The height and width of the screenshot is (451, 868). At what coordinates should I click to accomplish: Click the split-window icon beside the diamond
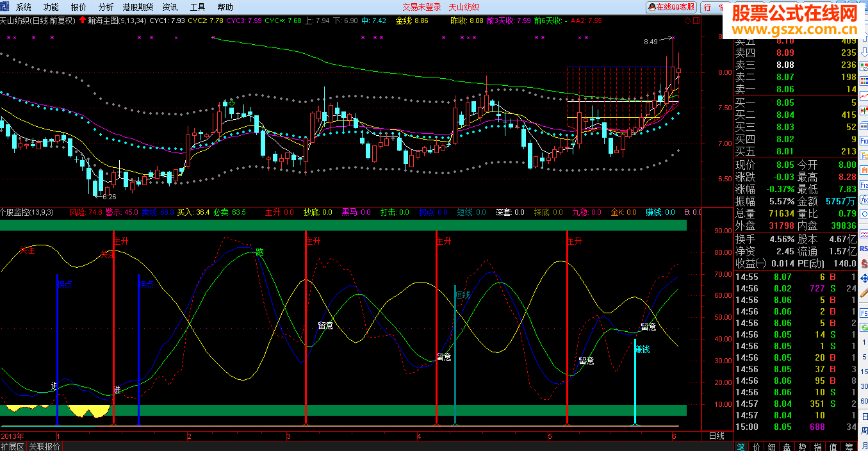696,20
